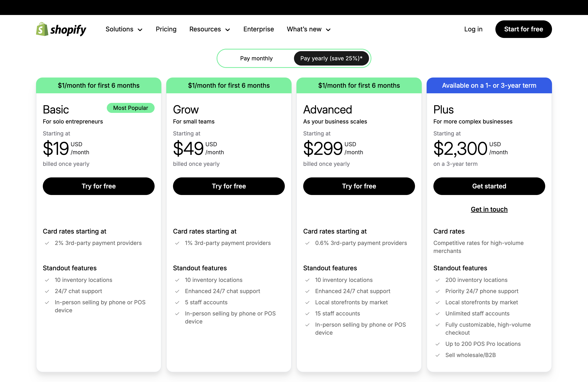The height and width of the screenshot is (382, 588).
Task: Click 'Unlimited staff accounts' feature text
Action: pos(477,314)
